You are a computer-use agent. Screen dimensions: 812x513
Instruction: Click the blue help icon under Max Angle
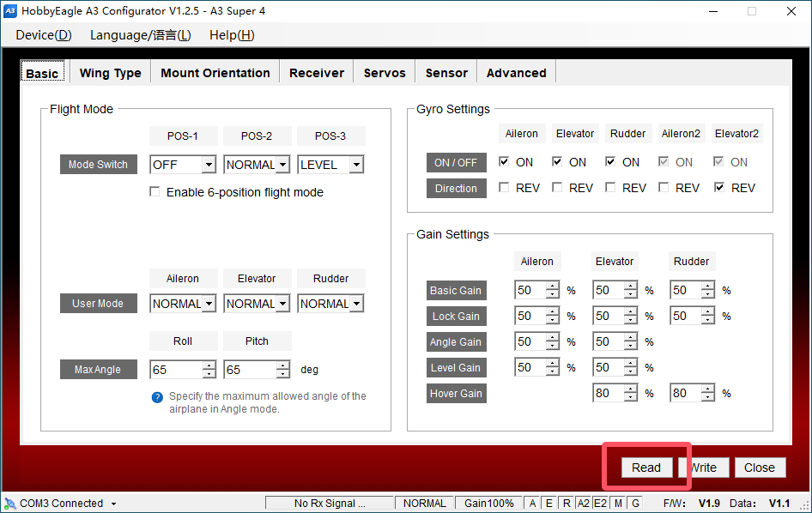pyautogui.click(x=157, y=397)
